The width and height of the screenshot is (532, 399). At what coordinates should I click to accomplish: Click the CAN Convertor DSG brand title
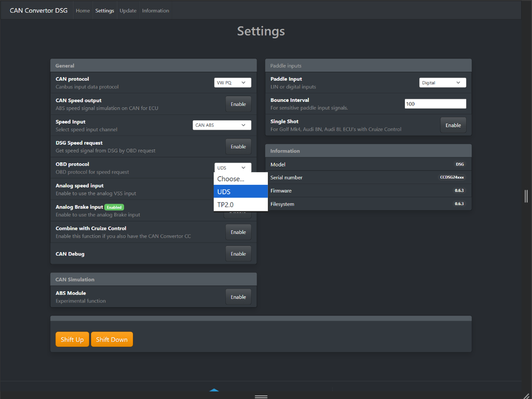point(39,11)
